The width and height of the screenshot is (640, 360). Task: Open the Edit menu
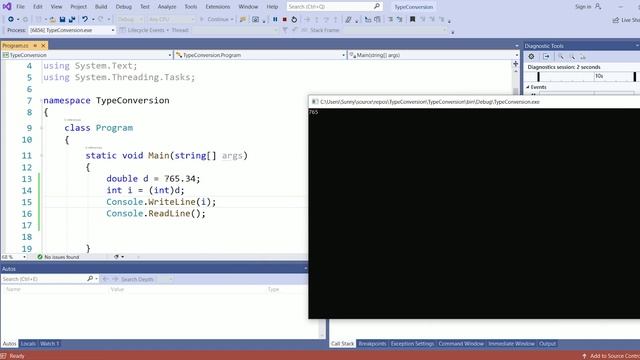(38, 7)
